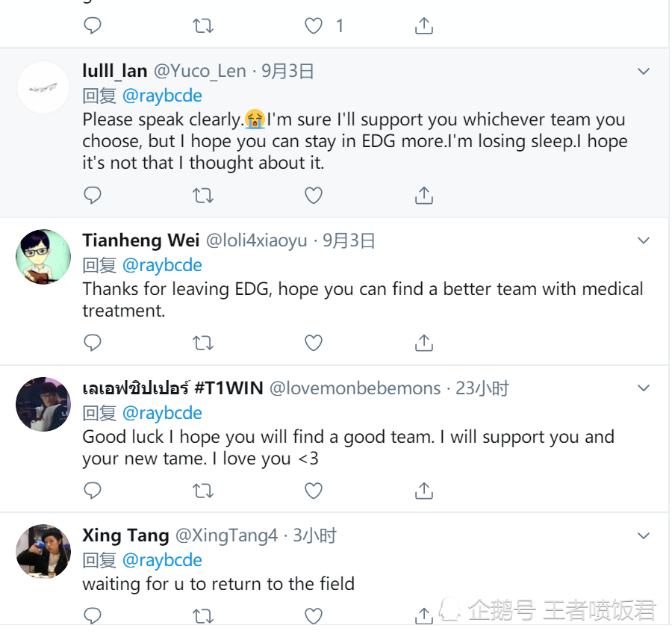Screen dimensions: 672x634
Task: Like lulll_lan's tweet about EDG
Action: point(314,196)
